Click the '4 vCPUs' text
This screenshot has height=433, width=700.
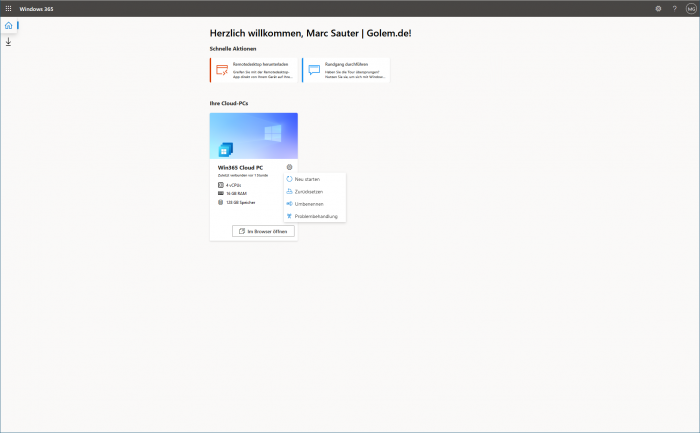pyautogui.click(x=233, y=185)
